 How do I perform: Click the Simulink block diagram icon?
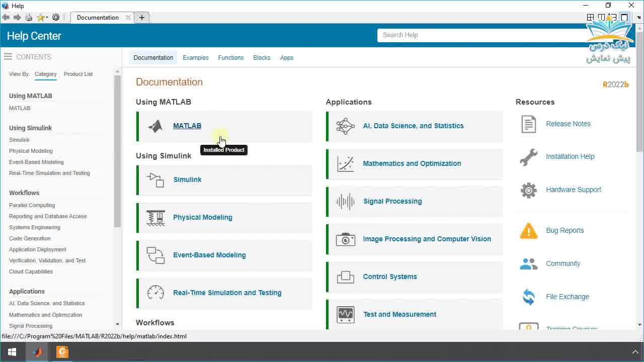coord(155,179)
